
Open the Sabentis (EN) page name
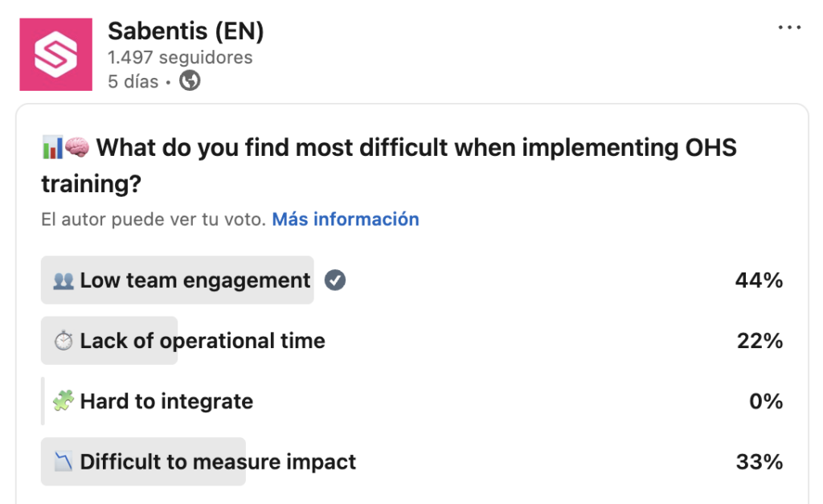pos(186,31)
